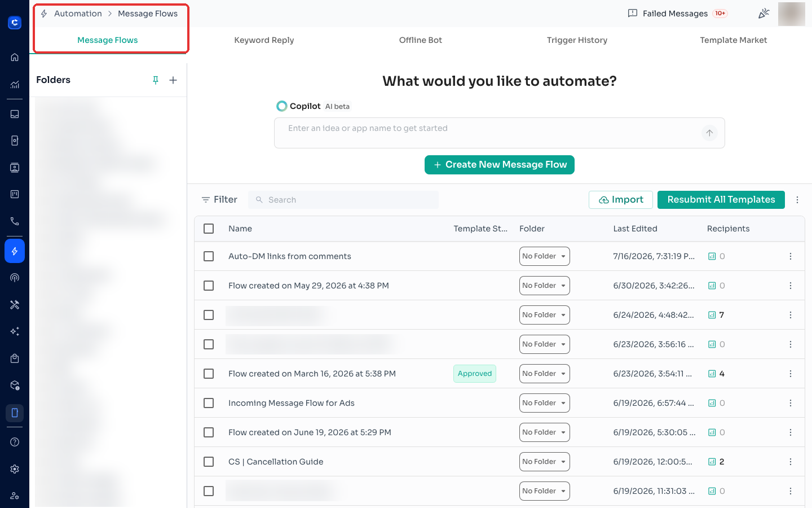The width and height of the screenshot is (812, 508).
Task: Toggle the select-all checkbox in table header
Action: pyautogui.click(x=209, y=229)
